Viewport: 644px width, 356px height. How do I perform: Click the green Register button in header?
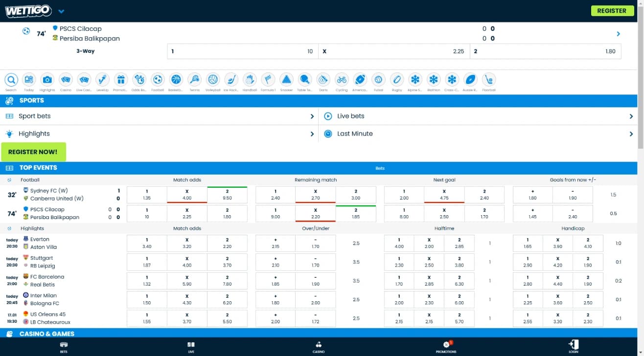(x=612, y=11)
